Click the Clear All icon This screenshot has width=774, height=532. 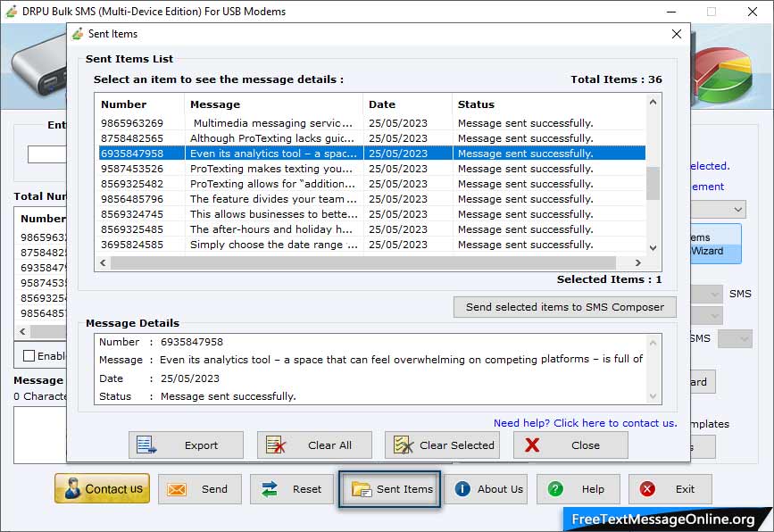tap(276, 445)
